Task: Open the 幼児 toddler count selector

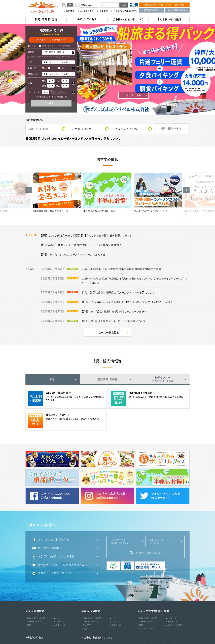Action: 51,85
